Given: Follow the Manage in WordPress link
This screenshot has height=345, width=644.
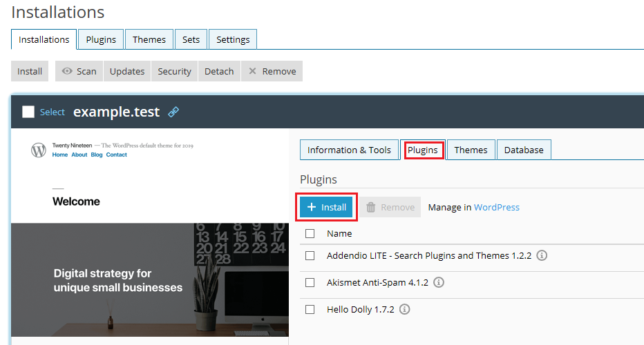Looking at the screenshot, I should 496,207.
